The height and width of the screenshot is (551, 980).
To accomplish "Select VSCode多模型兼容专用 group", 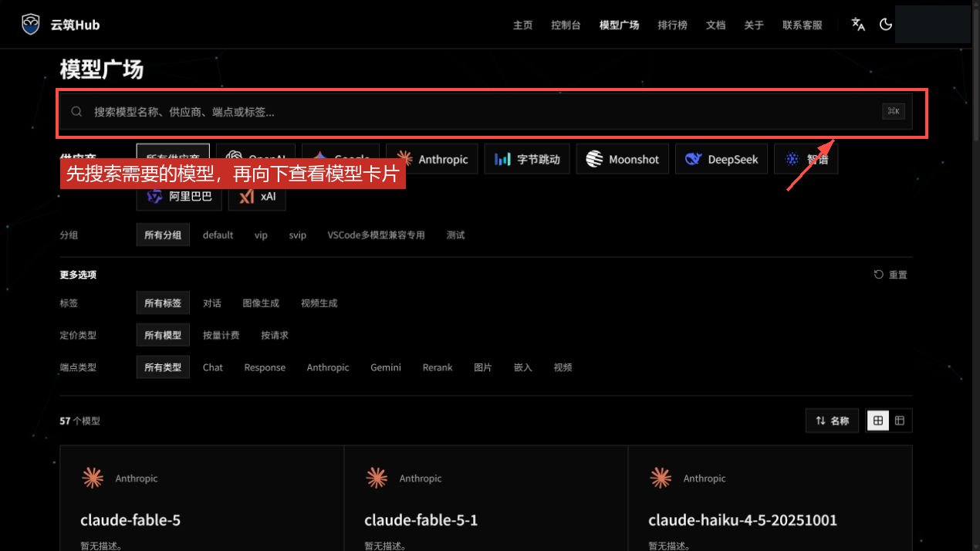I will 376,235.
